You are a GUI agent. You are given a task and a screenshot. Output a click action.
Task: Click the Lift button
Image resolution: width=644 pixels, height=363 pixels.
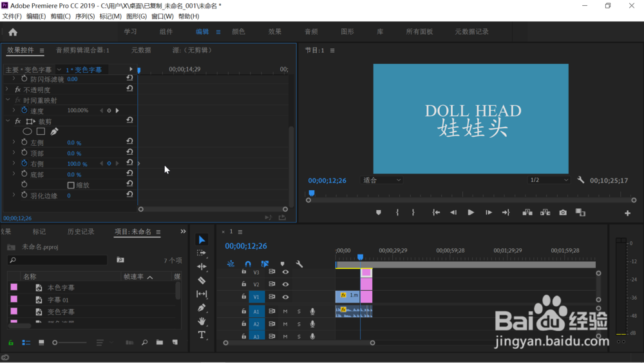(x=527, y=213)
